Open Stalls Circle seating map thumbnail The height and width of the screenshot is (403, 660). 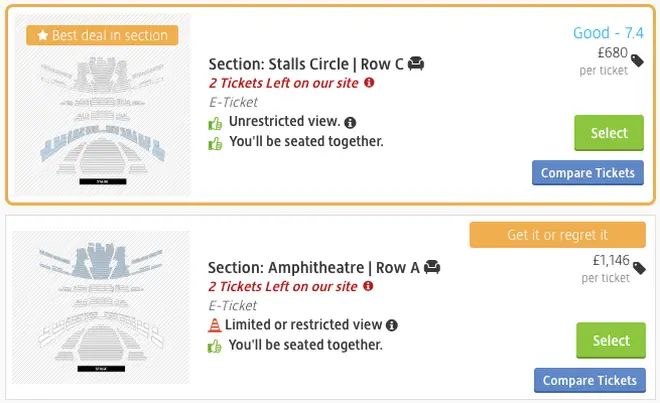(102, 104)
